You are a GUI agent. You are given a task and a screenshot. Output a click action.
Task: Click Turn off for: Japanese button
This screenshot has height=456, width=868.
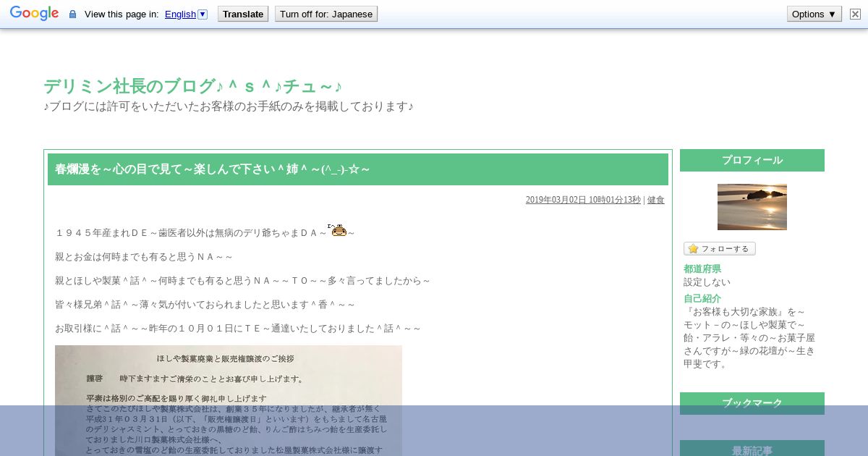(326, 14)
